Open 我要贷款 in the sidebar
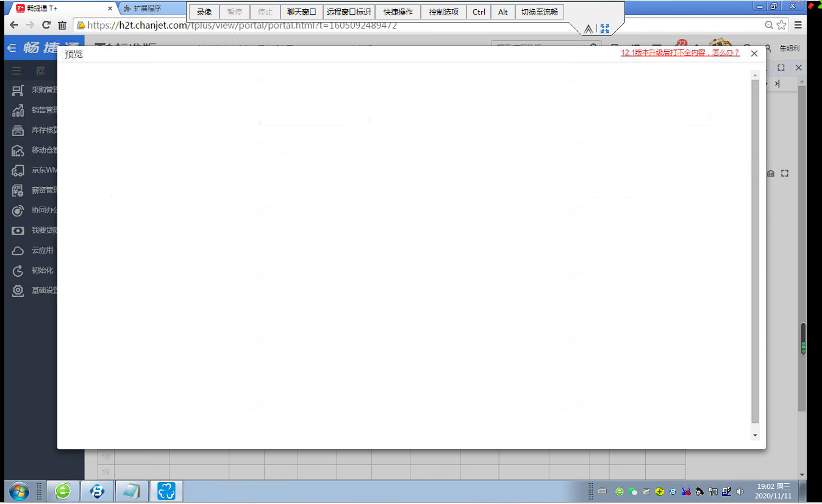This screenshot has height=504, width=822. tap(35, 230)
